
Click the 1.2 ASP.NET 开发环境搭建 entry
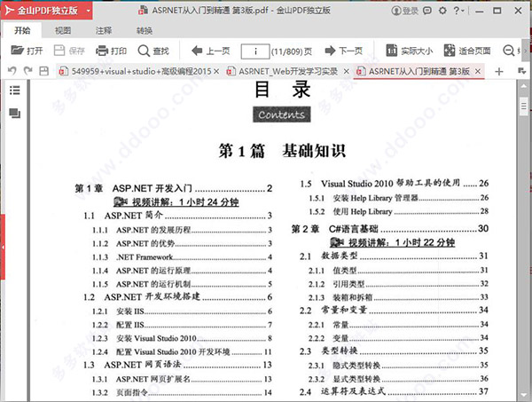point(178,296)
